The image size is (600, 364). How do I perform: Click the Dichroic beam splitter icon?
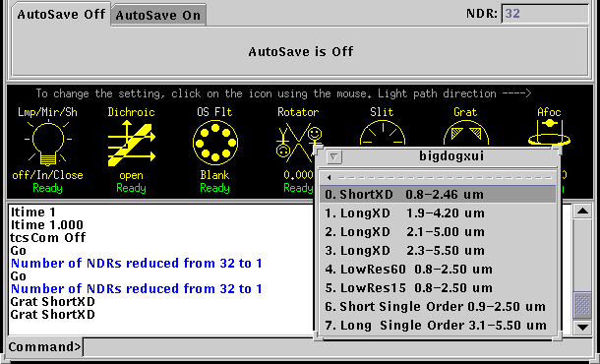click(131, 144)
